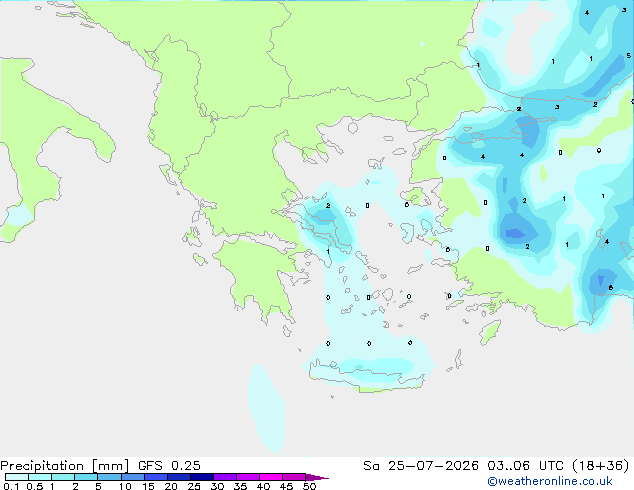Pick the 10–15 mm legend color swatch

[x=132, y=477]
